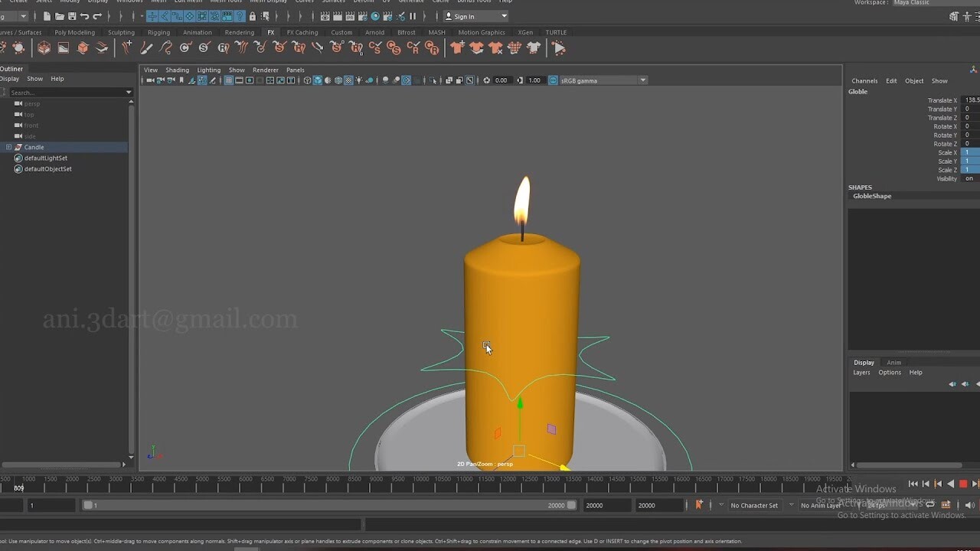
Task: Select the 3D fluid container icon on the shelf
Action: pos(44,47)
